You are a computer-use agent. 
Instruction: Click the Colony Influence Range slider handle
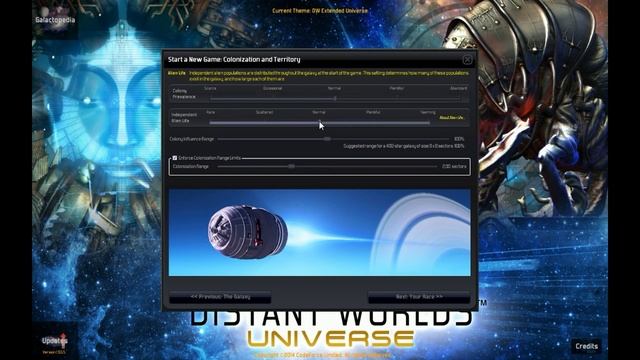pyautogui.click(x=327, y=139)
